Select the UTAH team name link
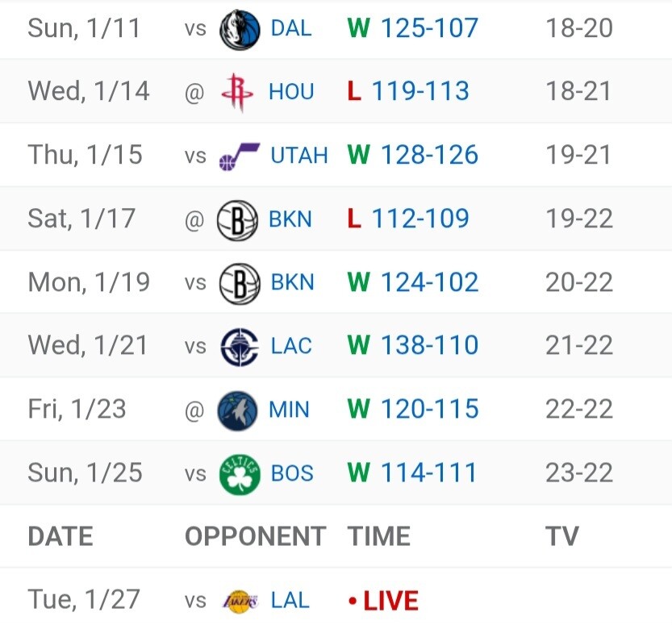The width and height of the screenshot is (672, 625). pyautogui.click(x=299, y=156)
